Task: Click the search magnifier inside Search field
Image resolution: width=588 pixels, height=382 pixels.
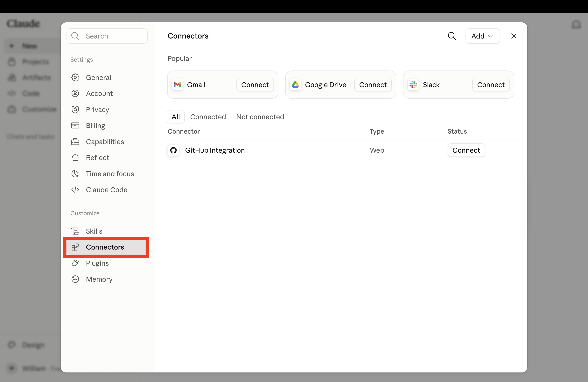Action: click(x=75, y=36)
